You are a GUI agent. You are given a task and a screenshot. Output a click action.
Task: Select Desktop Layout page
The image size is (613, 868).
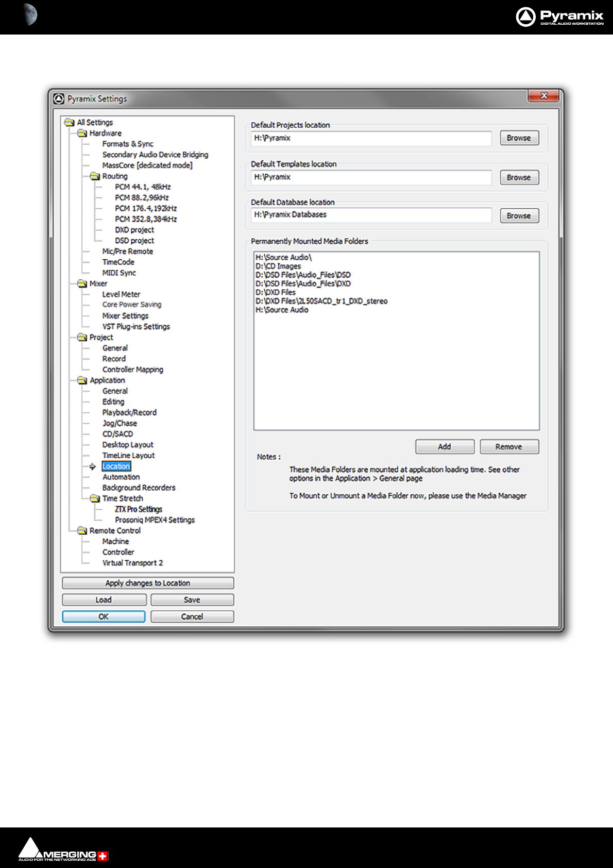(x=128, y=445)
